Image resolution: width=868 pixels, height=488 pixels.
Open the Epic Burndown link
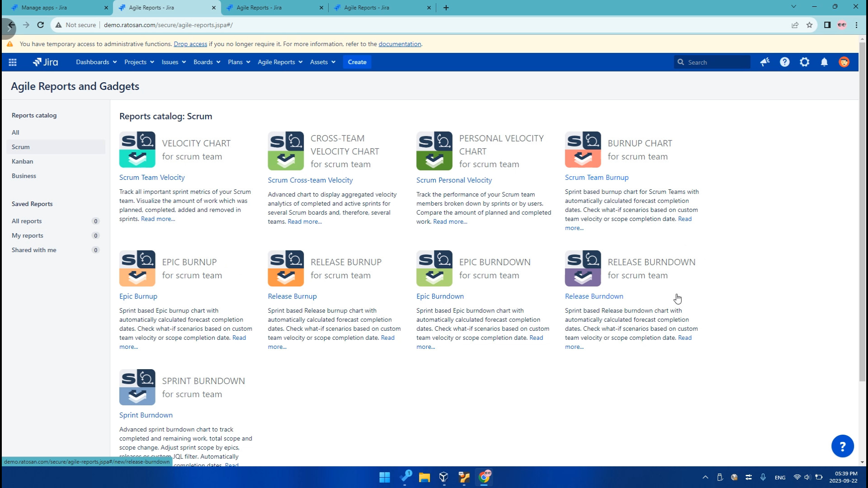[440, 296]
